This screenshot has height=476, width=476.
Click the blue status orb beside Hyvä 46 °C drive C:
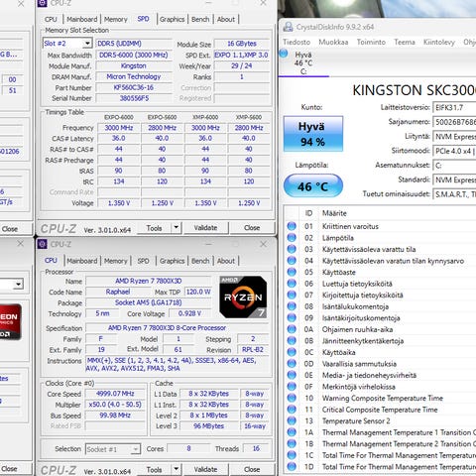click(284, 54)
